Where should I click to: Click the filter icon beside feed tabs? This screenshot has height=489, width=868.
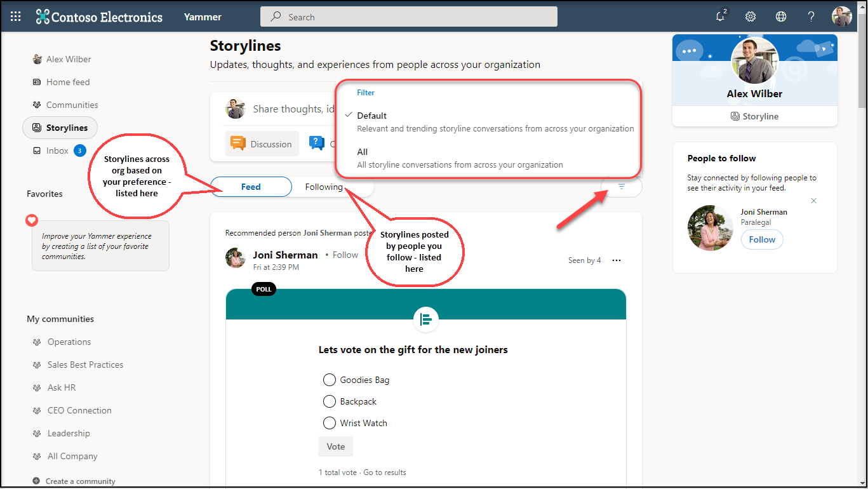tap(621, 187)
